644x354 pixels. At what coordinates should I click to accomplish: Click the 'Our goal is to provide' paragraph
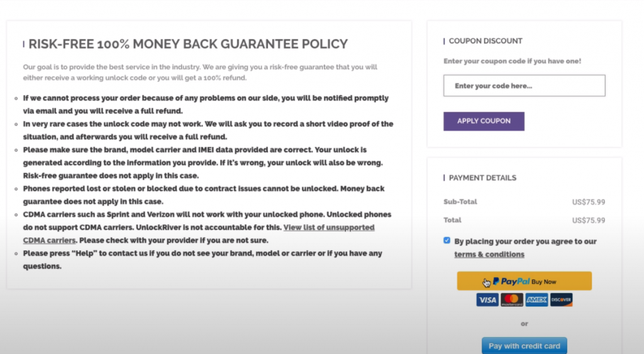pyautogui.click(x=200, y=72)
